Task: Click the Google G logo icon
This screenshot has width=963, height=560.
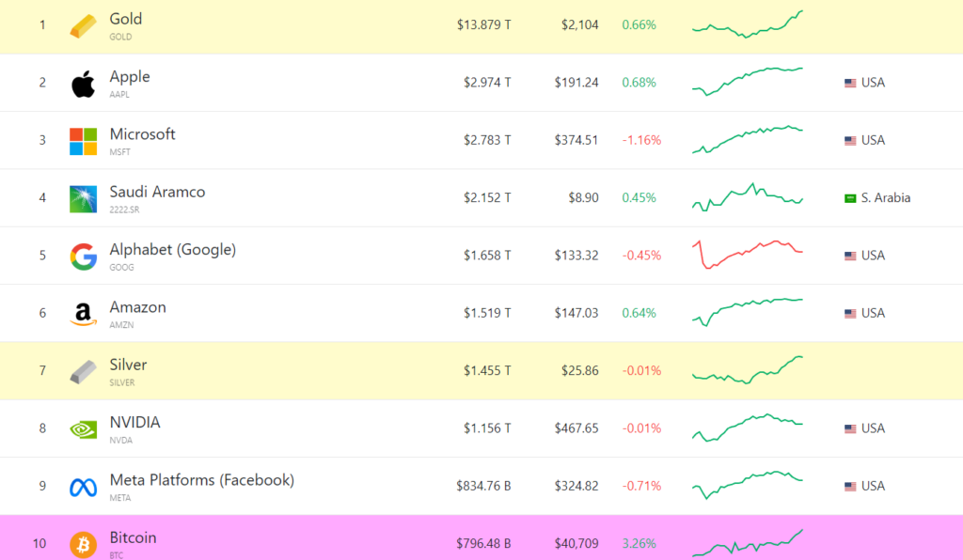Action: 83,257
